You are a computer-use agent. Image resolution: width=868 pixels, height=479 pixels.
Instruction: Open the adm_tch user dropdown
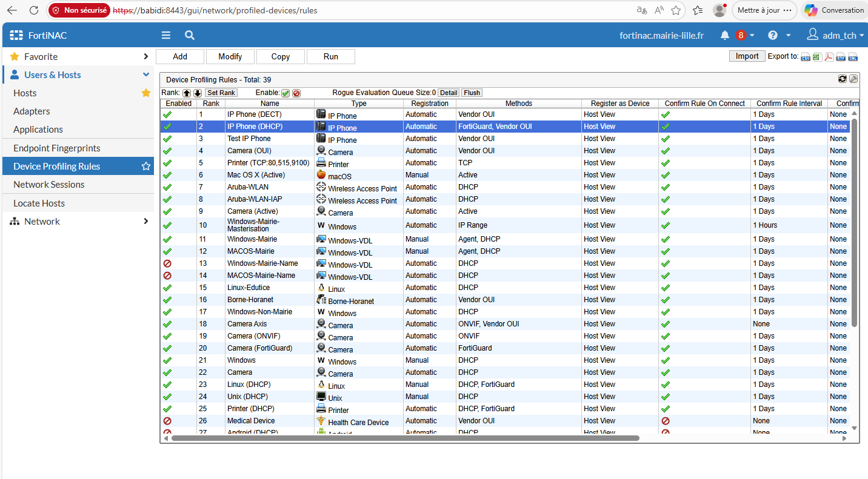pos(835,35)
